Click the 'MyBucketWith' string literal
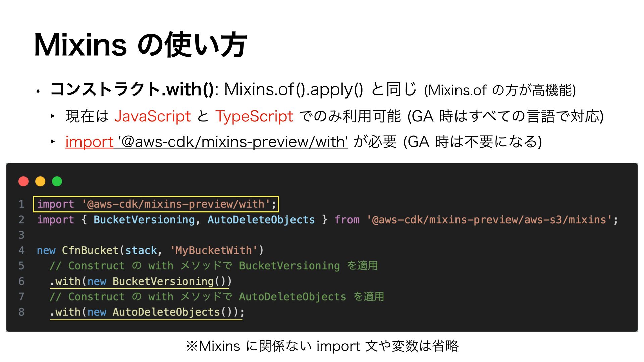The width and height of the screenshot is (644, 362). [213, 250]
